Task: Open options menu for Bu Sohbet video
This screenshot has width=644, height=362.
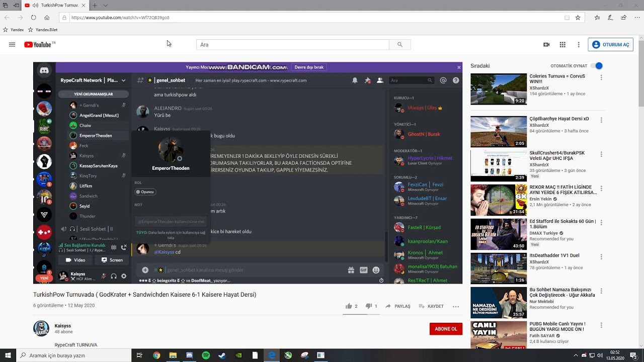Action: [601, 291]
